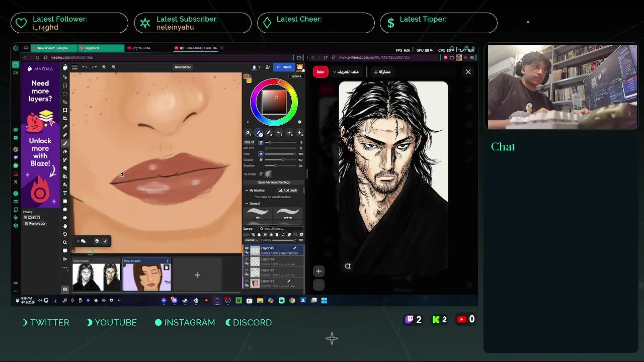The height and width of the screenshot is (362, 644).
Task: Expand floating chat toolbar chevron
Action: (x=78, y=241)
